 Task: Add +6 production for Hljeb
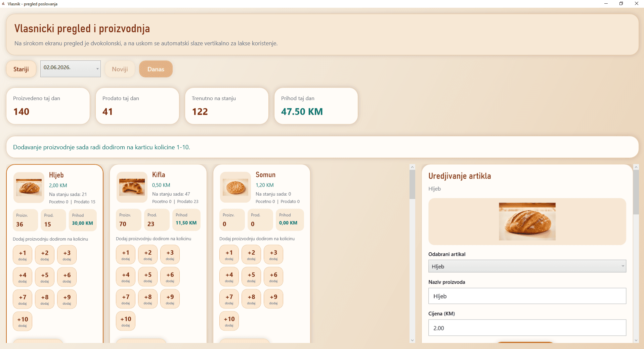[x=67, y=277]
